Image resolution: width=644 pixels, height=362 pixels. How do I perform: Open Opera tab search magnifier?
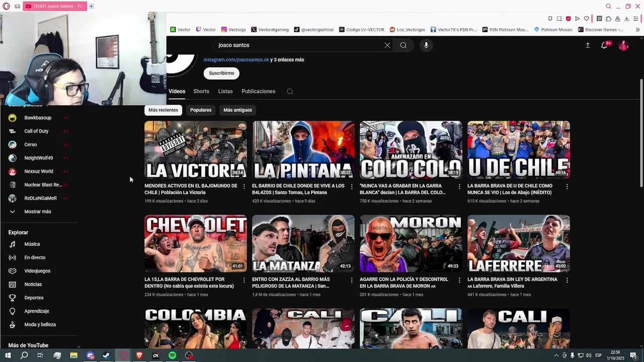click(608, 6)
